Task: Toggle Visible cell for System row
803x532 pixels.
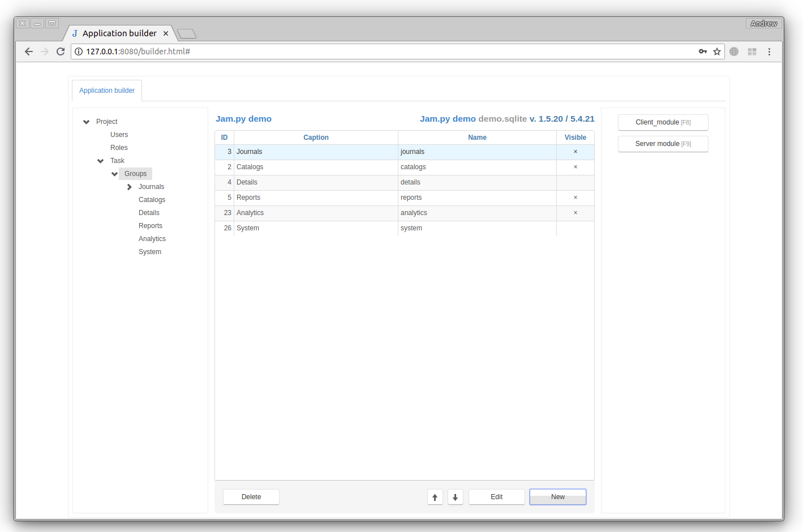Action: (576, 228)
